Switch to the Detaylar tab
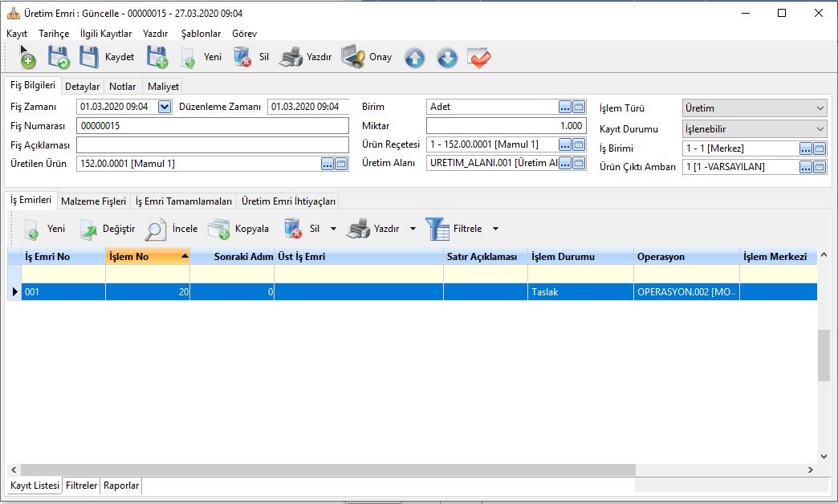 coord(83,87)
